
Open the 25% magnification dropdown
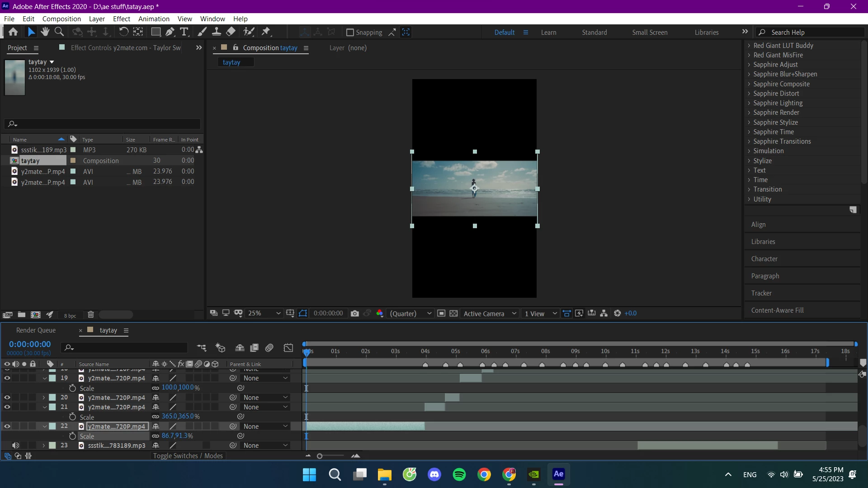click(x=264, y=313)
